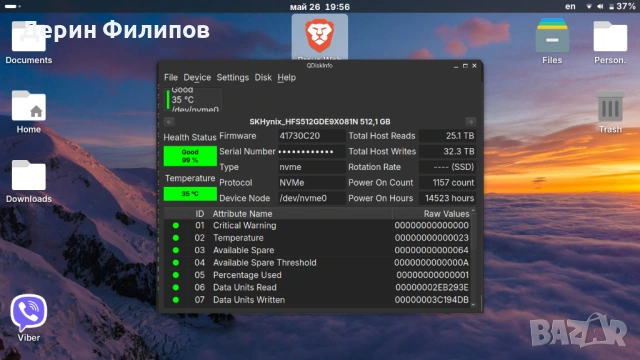Click the Power On Count value 1157 count
640x360 pixels.
[x=447, y=182]
